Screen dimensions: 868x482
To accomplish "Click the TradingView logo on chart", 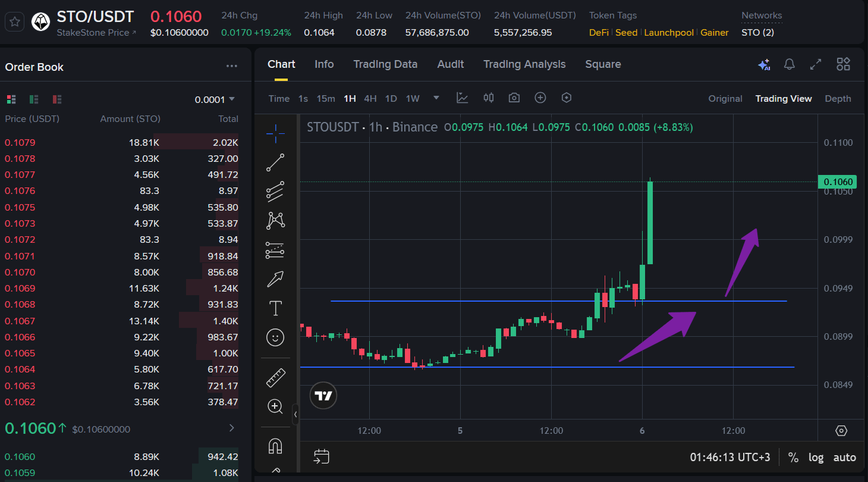I will [x=323, y=396].
